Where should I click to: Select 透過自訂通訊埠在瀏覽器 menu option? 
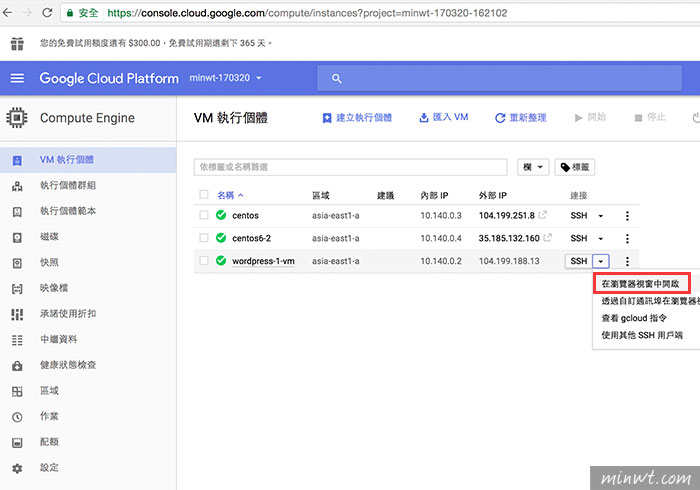(x=650, y=301)
